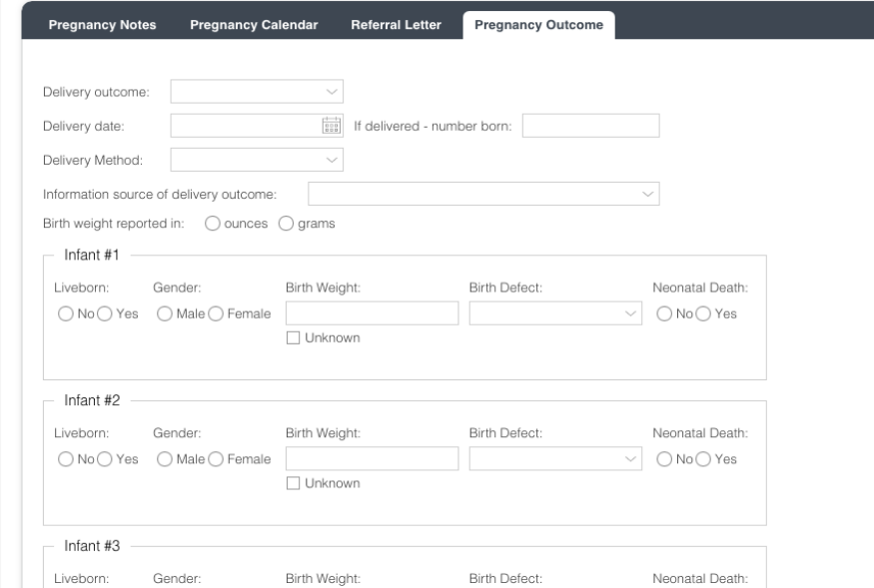This screenshot has height=588, width=874.
Task: Tick Unknown birth weight for Infant #2
Action: coord(294,484)
